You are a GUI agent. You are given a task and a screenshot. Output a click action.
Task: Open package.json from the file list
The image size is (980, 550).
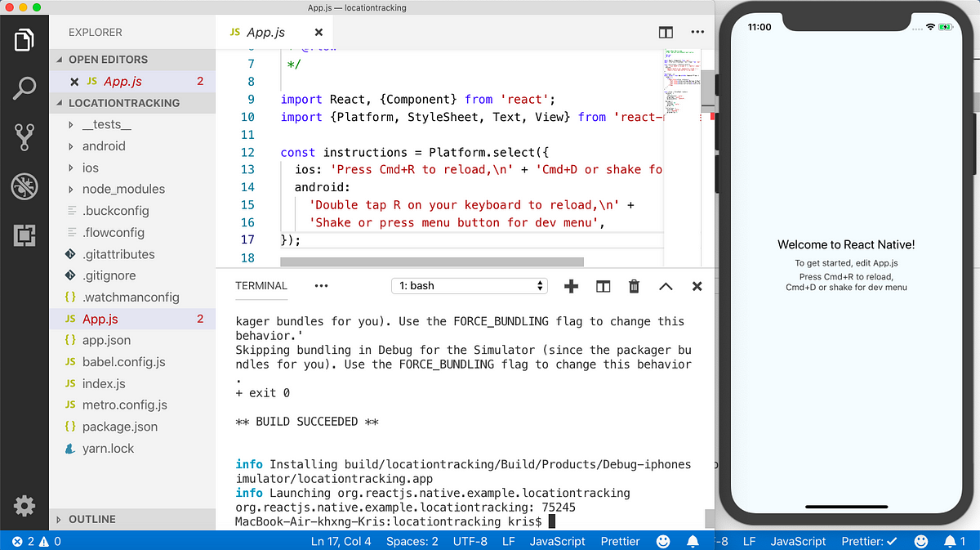(x=119, y=427)
